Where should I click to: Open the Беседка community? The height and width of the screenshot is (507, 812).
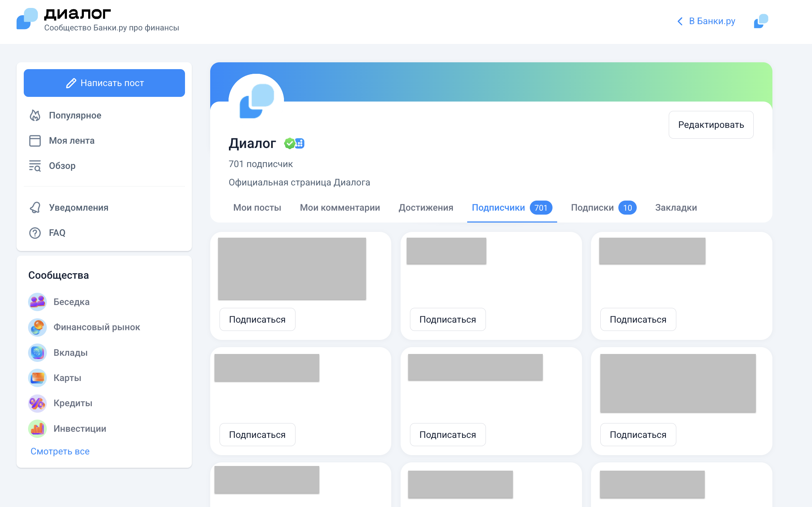point(72,302)
